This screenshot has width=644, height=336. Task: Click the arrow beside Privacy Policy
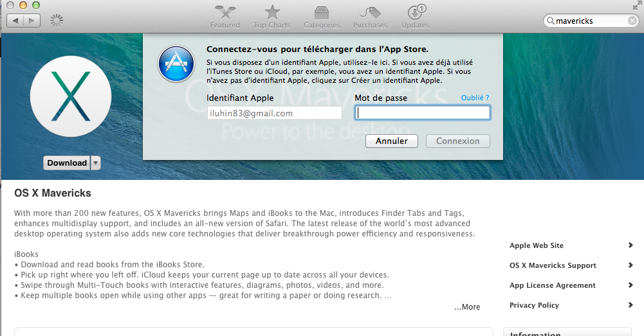(630, 305)
